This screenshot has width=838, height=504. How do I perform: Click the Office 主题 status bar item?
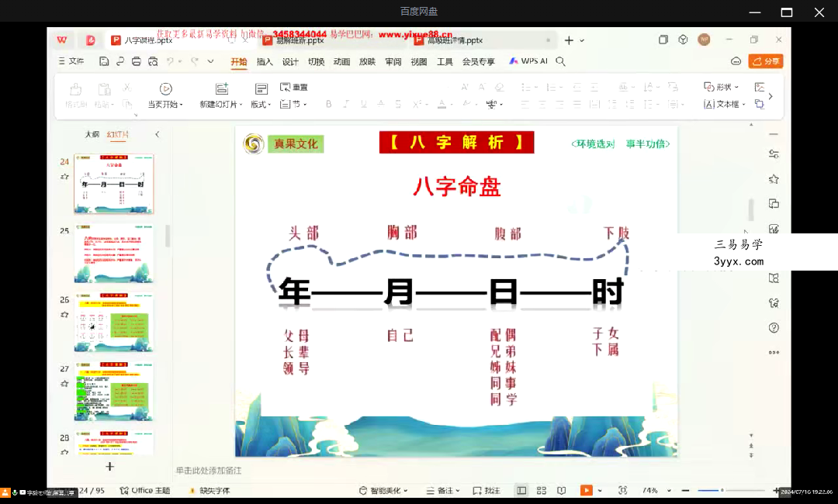145,491
